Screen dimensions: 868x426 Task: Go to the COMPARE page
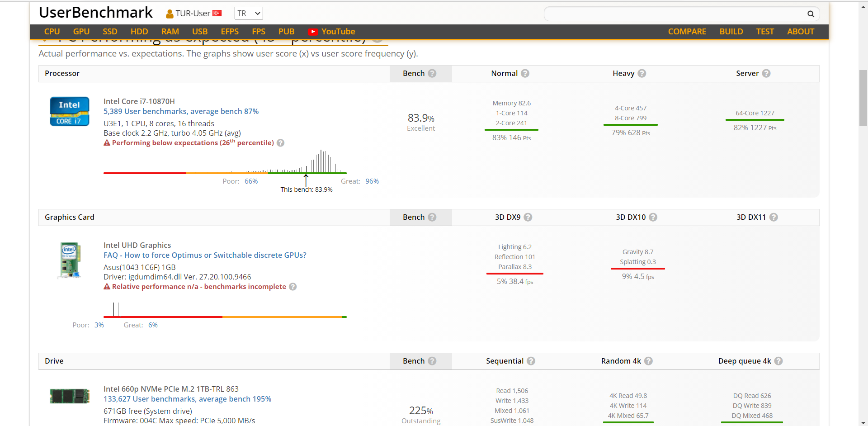687,32
